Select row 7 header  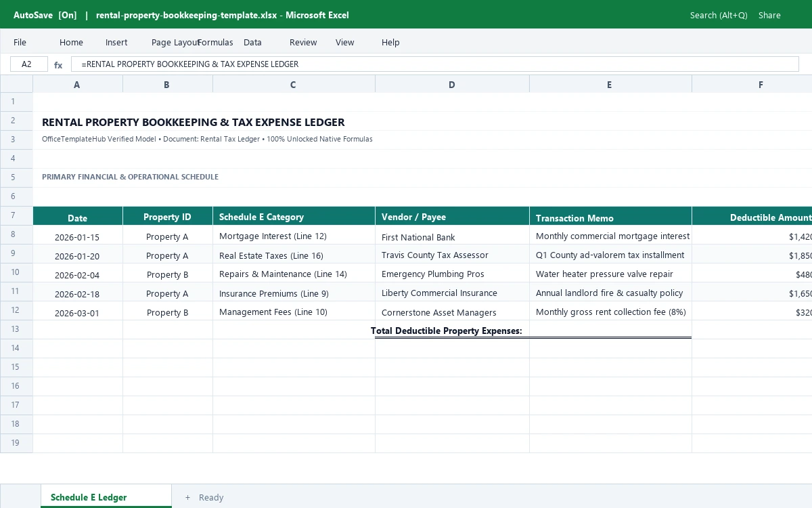16,215
